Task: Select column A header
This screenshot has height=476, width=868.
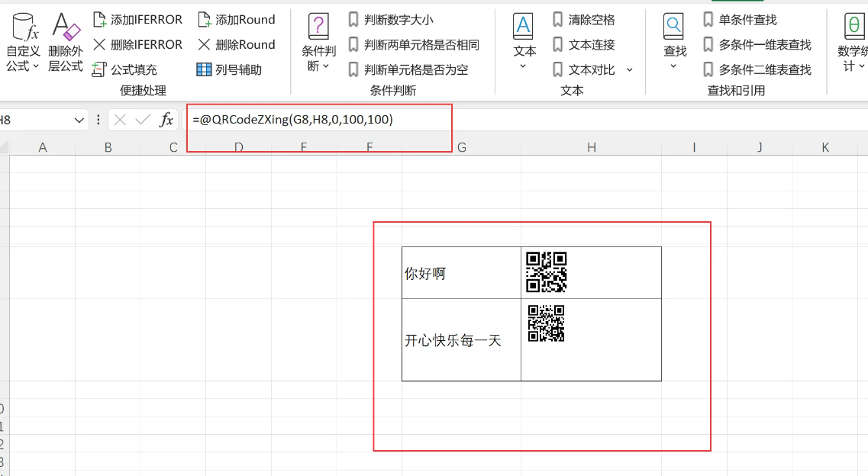Action: [x=43, y=147]
